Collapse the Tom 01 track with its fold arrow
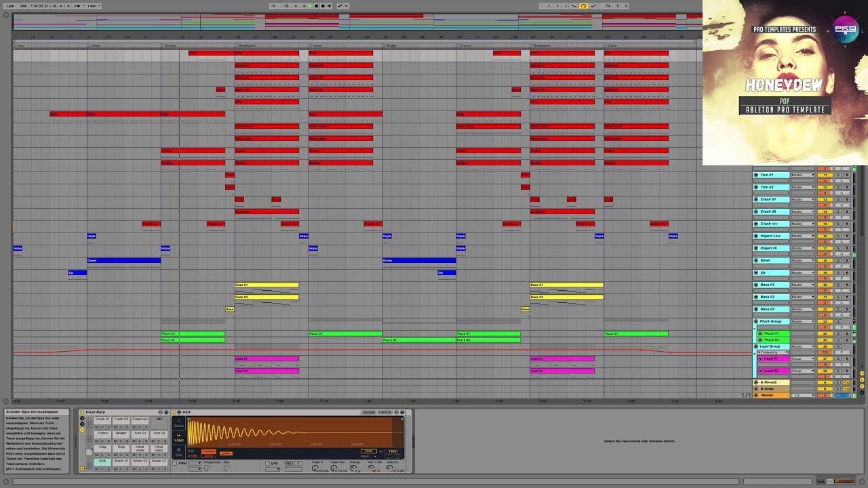Image resolution: width=868 pixels, height=488 pixels. (756, 175)
